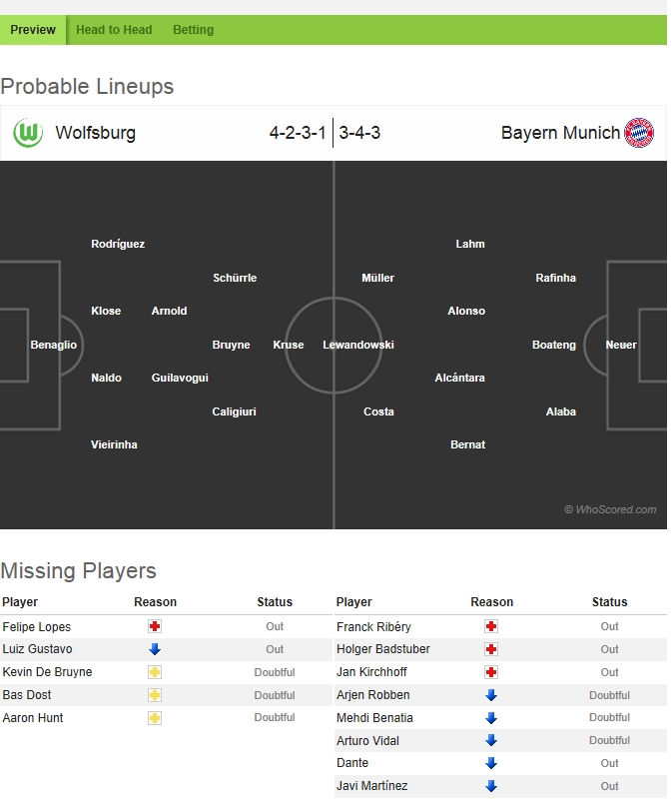Click Javi Martínez blue arrow reason icon
Image resolution: width=672 pixels, height=806 pixels.
491,786
